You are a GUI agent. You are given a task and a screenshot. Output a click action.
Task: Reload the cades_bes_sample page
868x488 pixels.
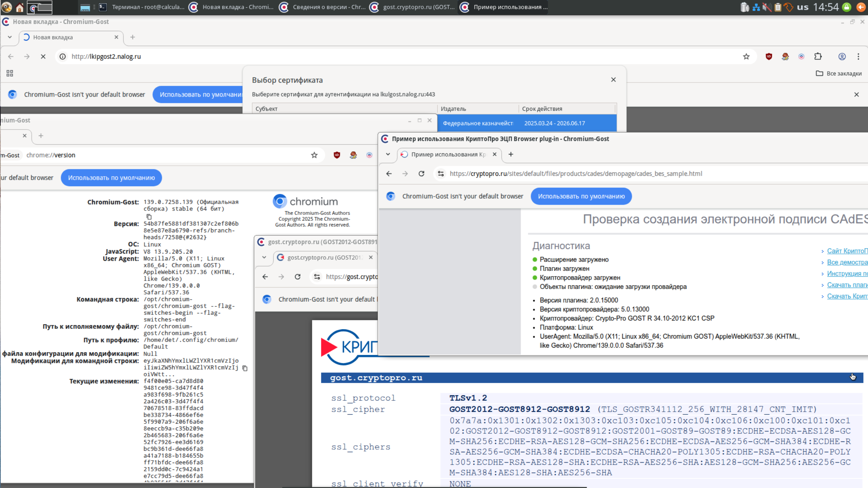422,174
